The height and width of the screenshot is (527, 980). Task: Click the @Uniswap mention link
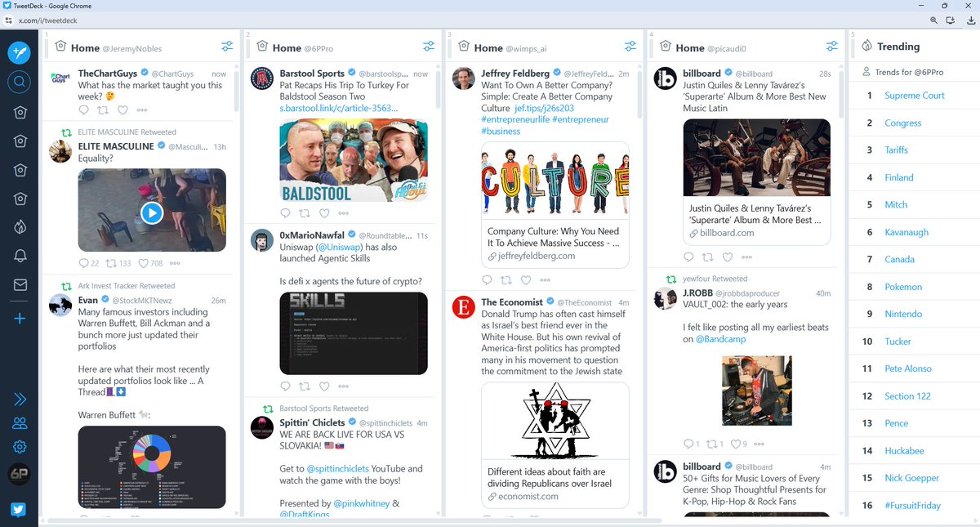tap(340, 247)
